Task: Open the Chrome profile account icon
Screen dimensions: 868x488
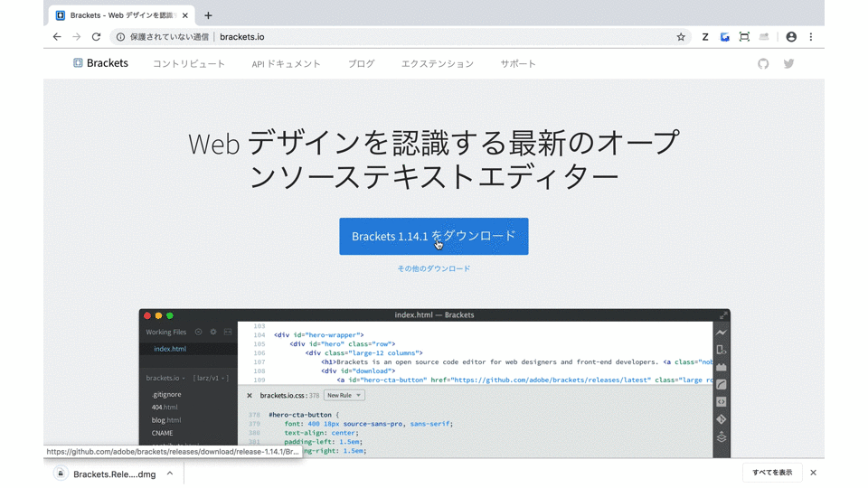Action: pos(791,37)
